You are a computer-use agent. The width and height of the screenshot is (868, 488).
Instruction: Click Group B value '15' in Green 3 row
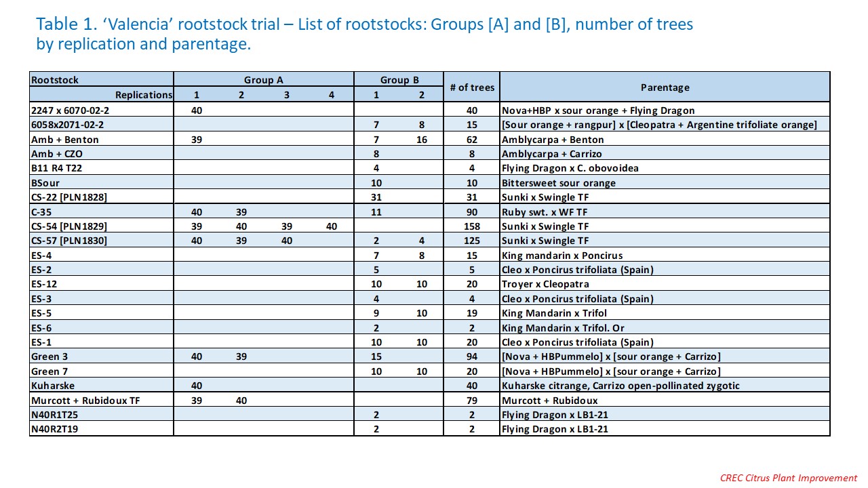pos(376,357)
